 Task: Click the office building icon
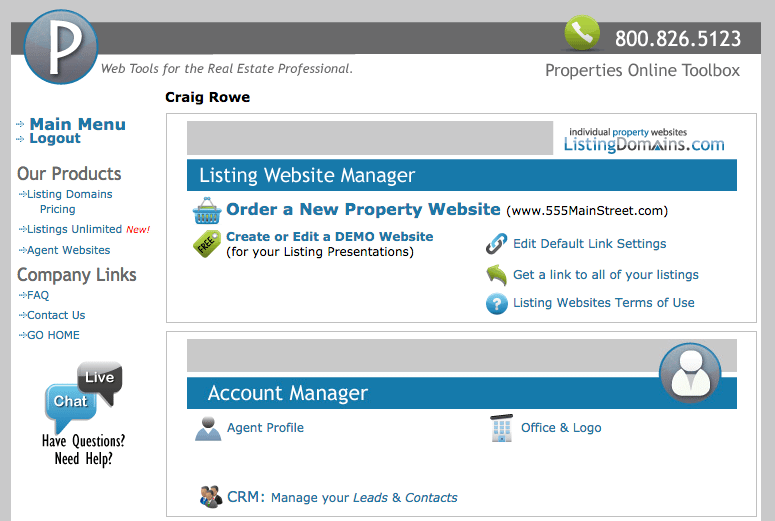[502, 428]
